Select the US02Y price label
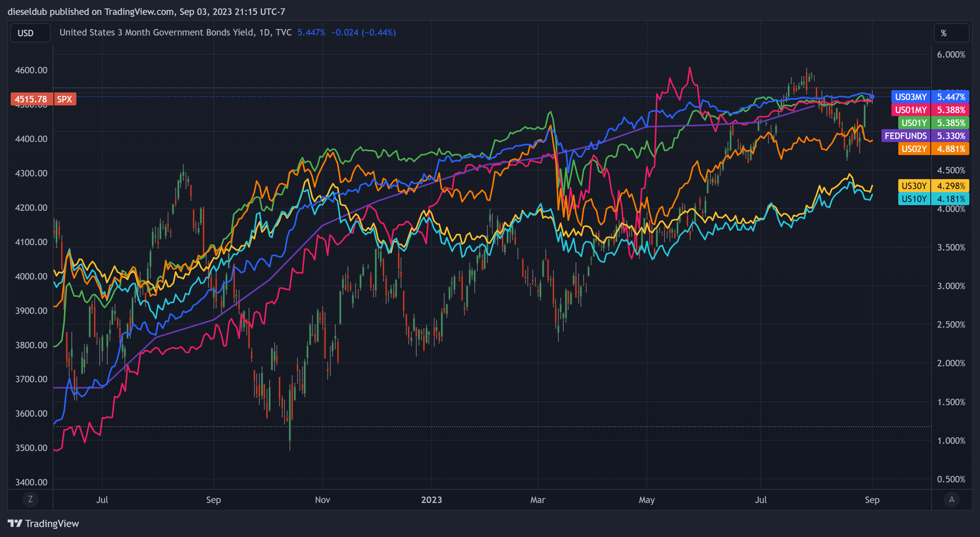The image size is (980, 537). (x=934, y=149)
